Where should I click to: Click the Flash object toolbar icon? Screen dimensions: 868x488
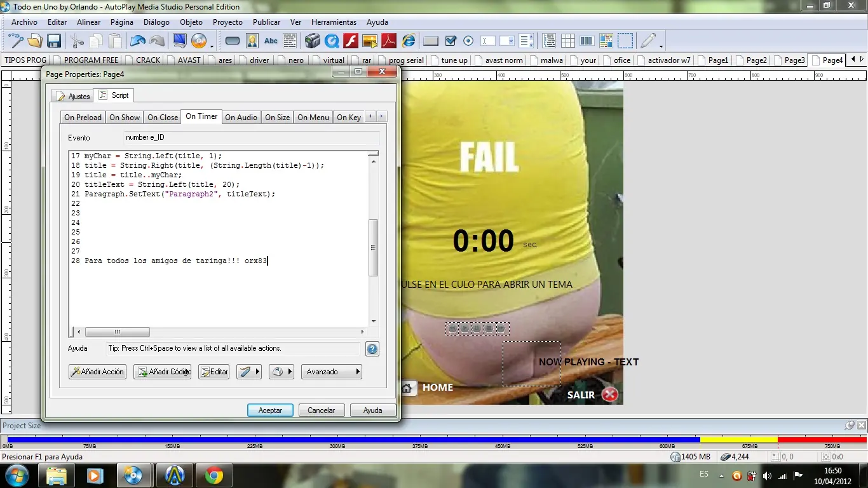click(351, 41)
